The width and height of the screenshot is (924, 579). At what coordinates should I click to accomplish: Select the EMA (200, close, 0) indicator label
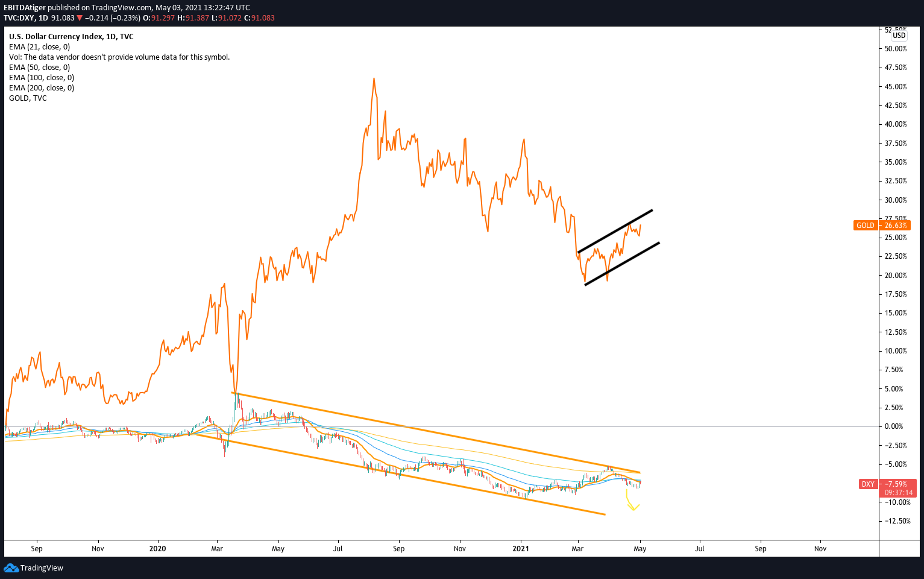42,88
